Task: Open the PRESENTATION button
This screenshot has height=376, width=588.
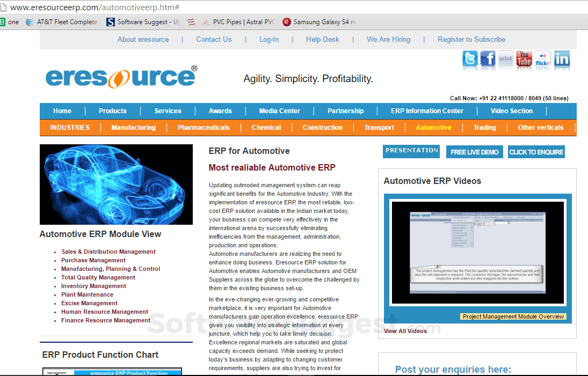Action: (411, 152)
